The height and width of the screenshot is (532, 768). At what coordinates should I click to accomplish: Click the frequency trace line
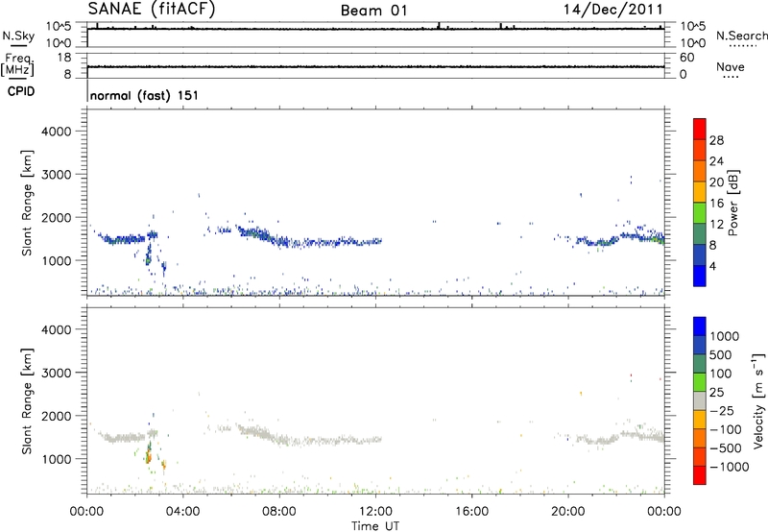tap(375, 66)
